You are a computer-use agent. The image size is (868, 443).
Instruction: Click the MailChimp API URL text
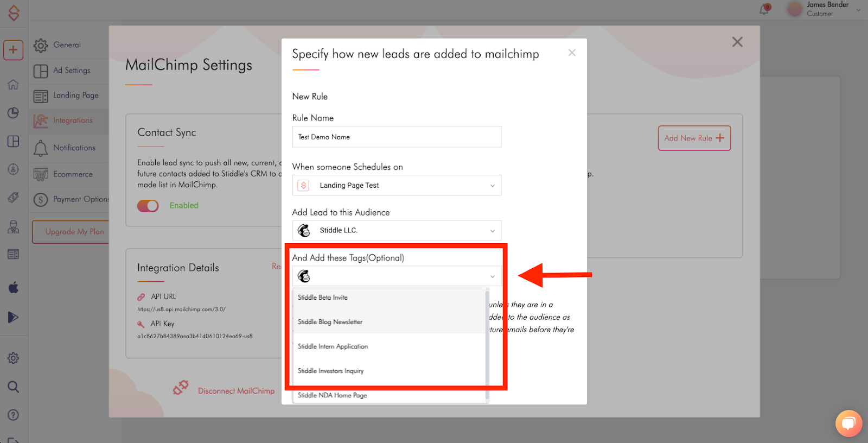[181, 309]
